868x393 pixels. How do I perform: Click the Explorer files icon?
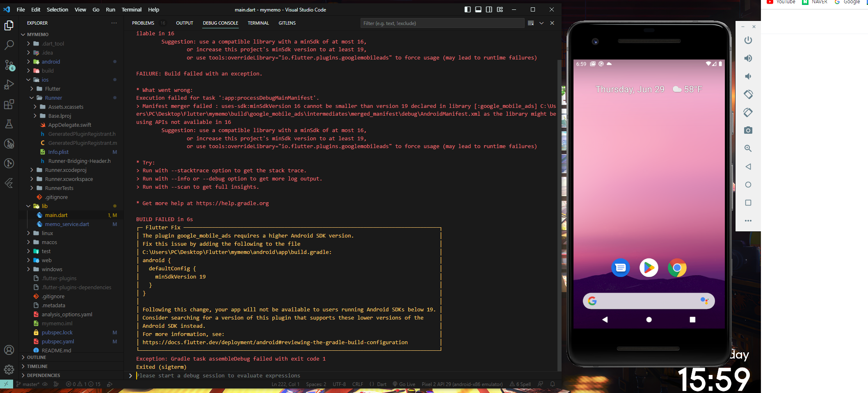[x=9, y=25]
